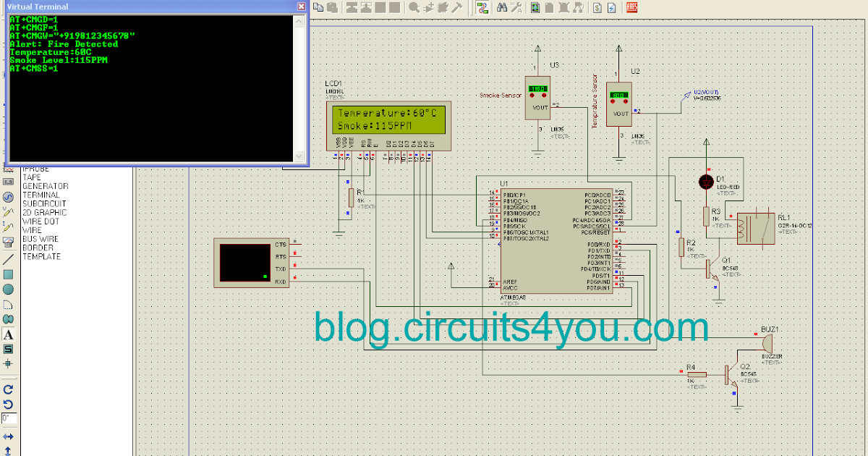Open the Bill of Materials report
868x456 pixels.
click(x=597, y=7)
